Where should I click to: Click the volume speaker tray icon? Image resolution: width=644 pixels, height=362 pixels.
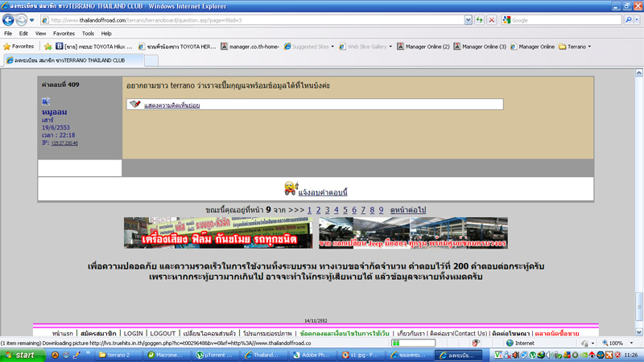click(x=550, y=355)
